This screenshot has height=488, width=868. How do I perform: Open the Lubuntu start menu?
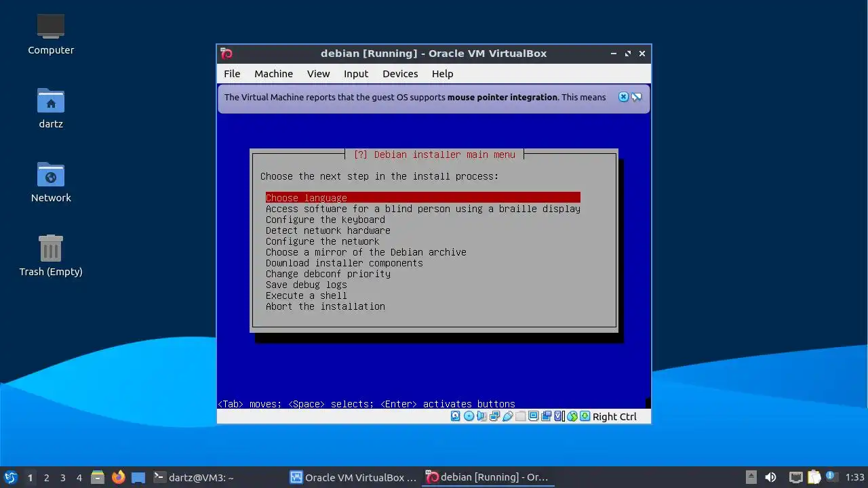(10, 477)
